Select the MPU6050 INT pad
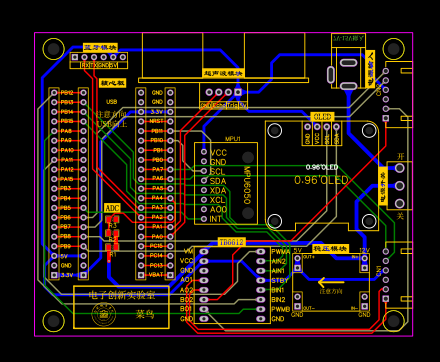Viewport: 440px width, 362px height. tap(204, 219)
